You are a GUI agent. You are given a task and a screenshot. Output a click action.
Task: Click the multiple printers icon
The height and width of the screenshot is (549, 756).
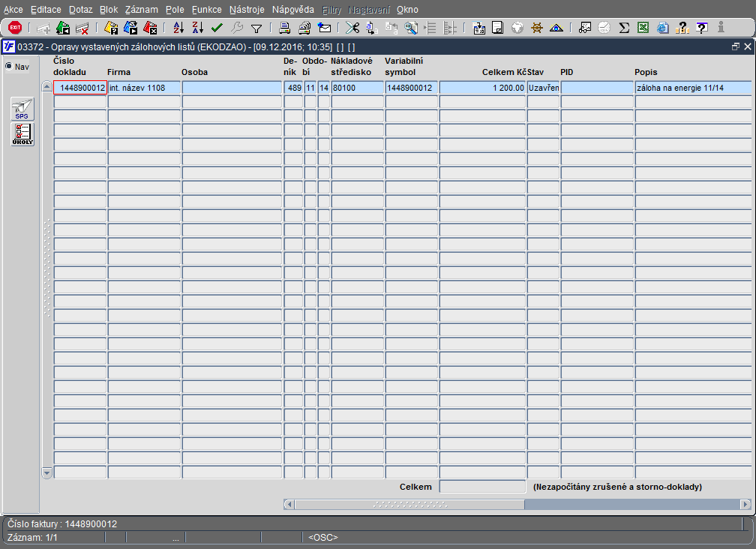click(304, 28)
